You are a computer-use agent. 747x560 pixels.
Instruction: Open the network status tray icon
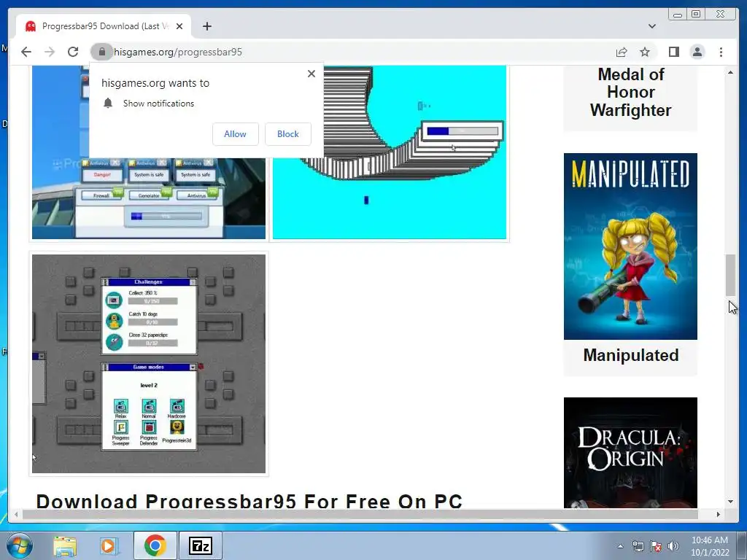coord(638,546)
